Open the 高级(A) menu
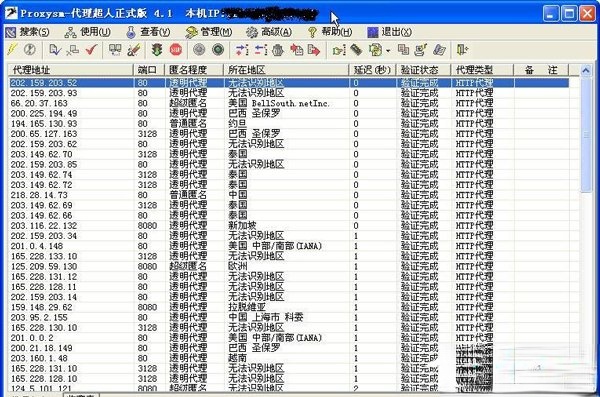Screen dimensions: 600x397 point(269,32)
